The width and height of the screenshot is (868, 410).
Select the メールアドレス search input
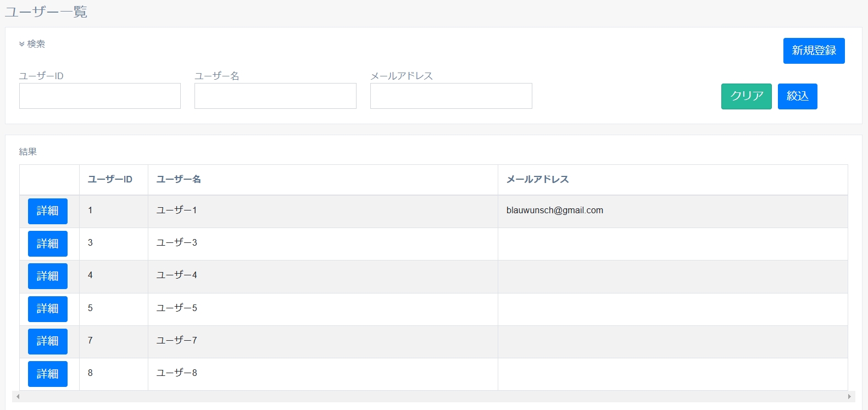coord(451,96)
